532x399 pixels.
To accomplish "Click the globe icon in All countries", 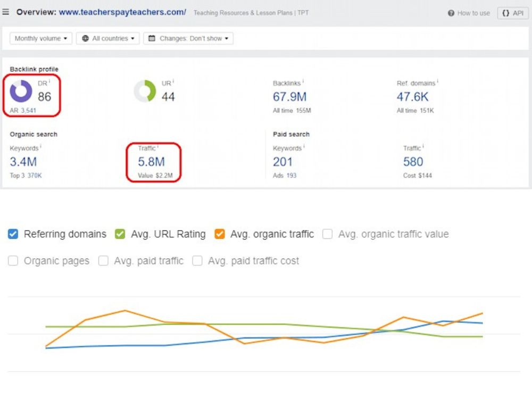I will (86, 38).
